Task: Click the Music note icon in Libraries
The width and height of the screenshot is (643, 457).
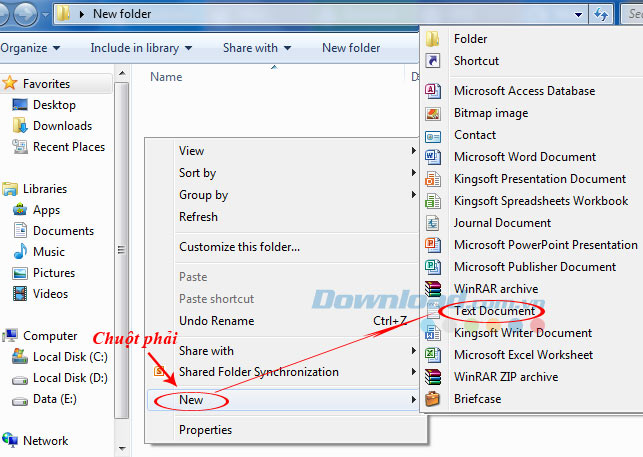Action: [x=20, y=251]
